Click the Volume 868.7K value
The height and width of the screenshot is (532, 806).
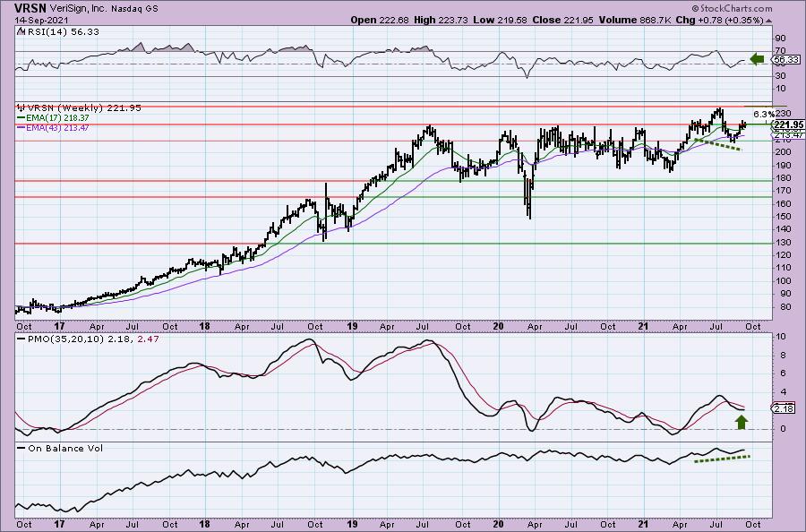tap(635, 20)
